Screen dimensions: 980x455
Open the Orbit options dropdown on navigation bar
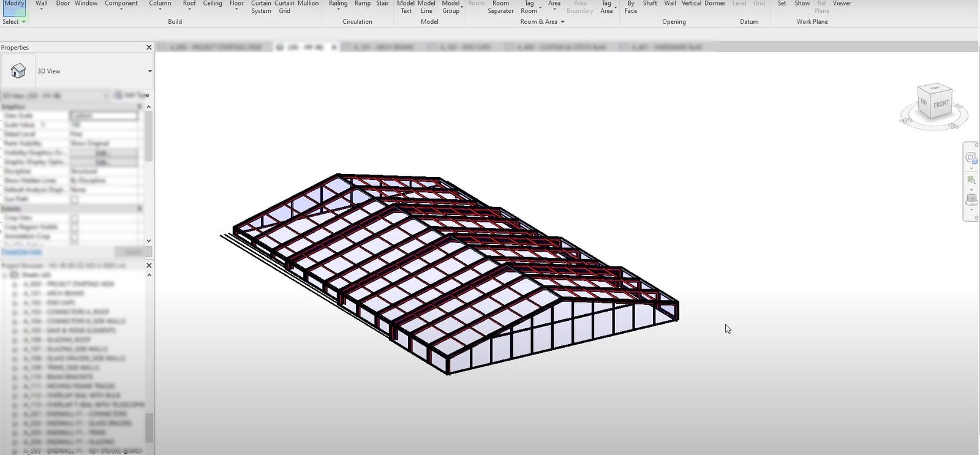(971, 210)
